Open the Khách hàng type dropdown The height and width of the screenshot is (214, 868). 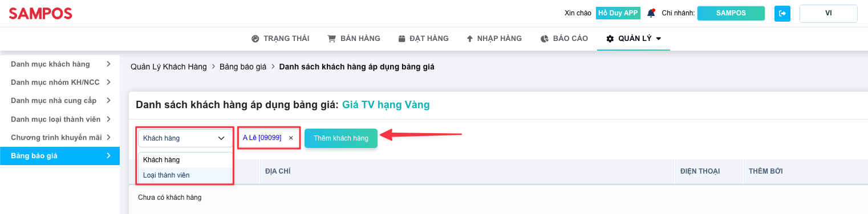point(185,138)
